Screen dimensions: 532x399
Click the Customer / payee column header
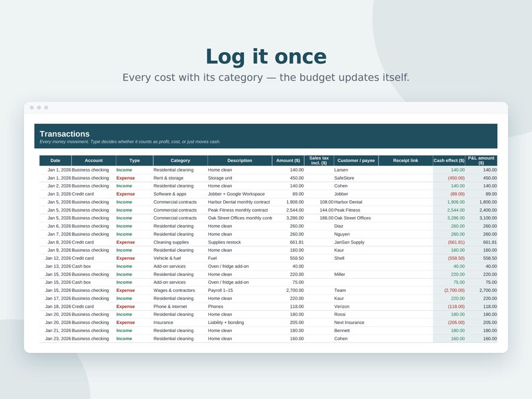tap(356, 161)
